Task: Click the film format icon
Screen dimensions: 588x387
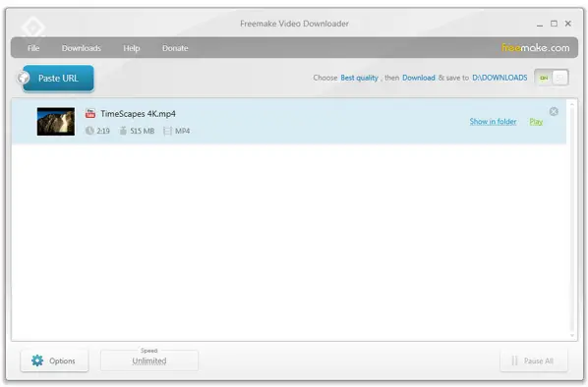Action: [x=167, y=131]
